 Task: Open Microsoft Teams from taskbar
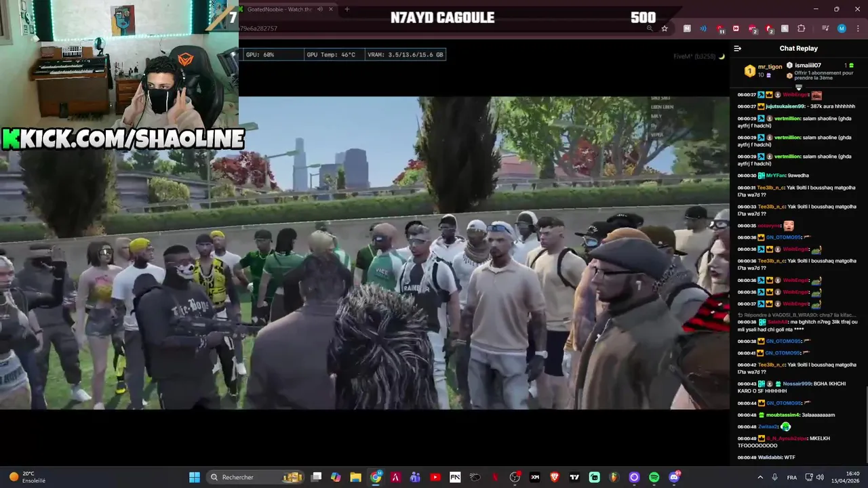415,477
